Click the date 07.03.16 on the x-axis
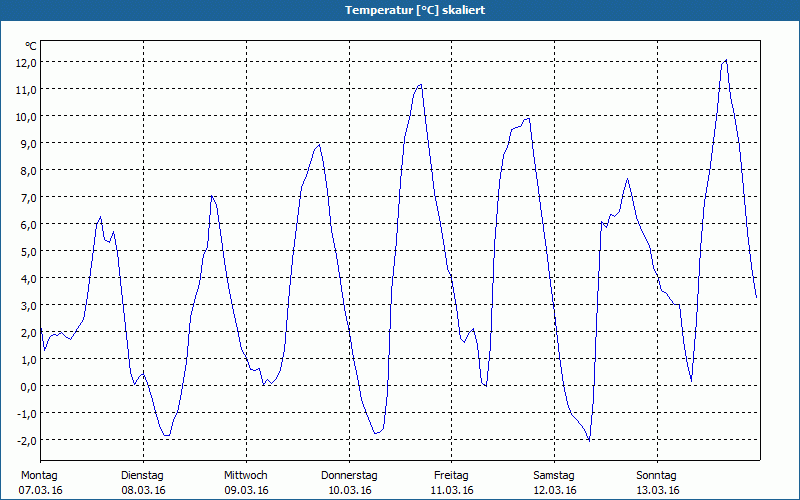 coord(41,490)
